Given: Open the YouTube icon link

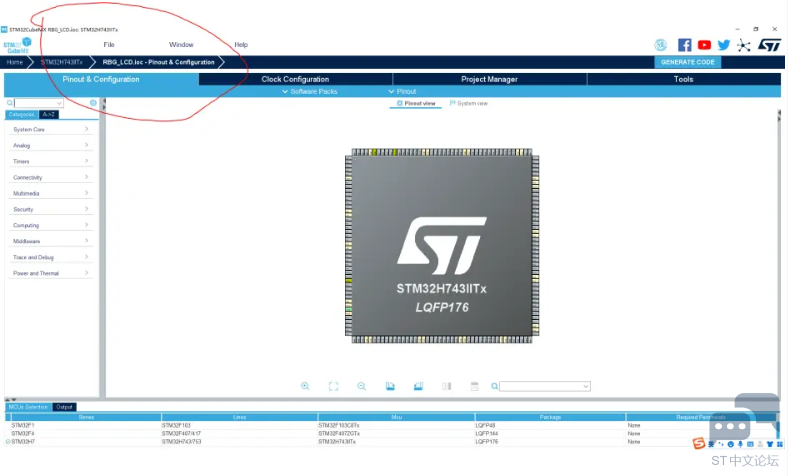Looking at the screenshot, I should (x=704, y=45).
